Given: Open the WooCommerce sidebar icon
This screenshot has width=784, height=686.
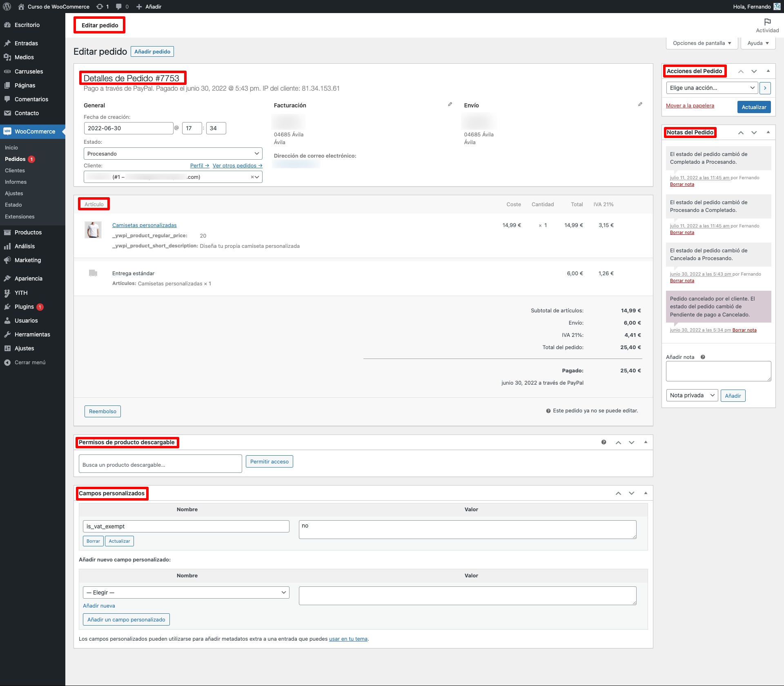Looking at the screenshot, I should point(7,131).
